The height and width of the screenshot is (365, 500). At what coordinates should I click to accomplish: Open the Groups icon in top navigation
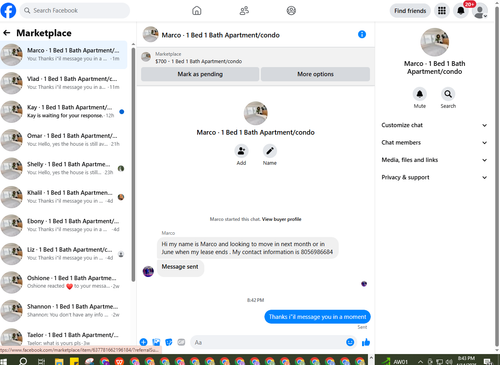[291, 11]
